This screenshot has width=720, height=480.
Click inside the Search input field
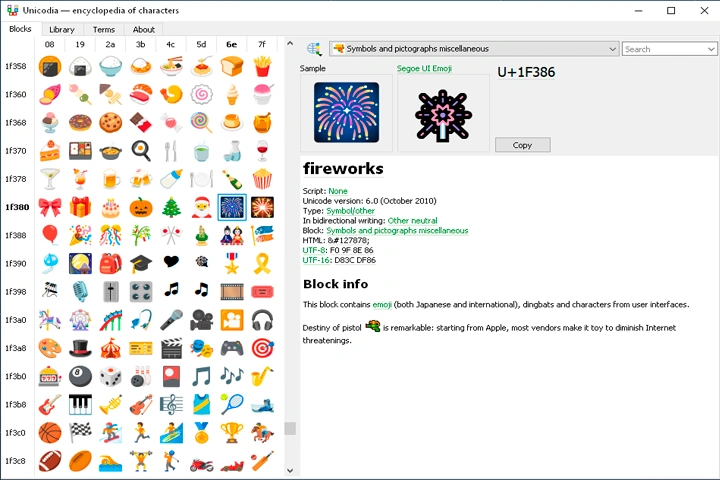tap(664, 49)
